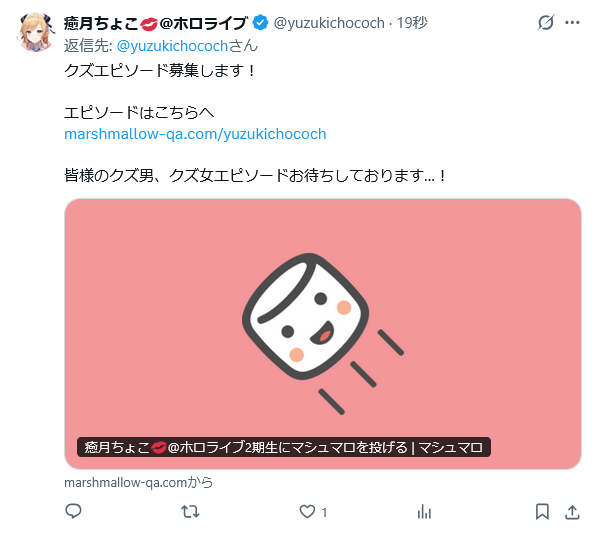
Task: Open the marshmallow-qa.comから source link
Action: click(x=138, y=483)
